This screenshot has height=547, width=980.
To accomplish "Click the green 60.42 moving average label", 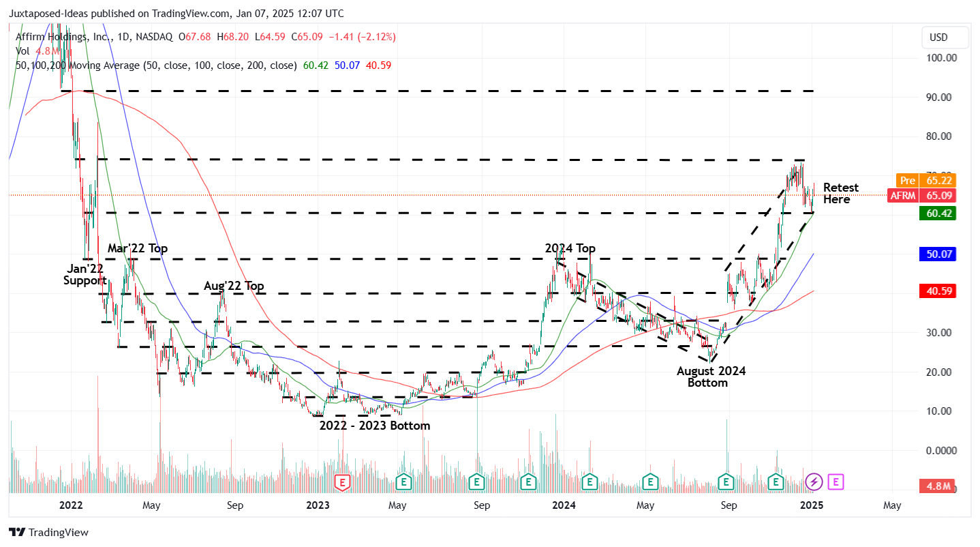I will click(x=938, y=213).
